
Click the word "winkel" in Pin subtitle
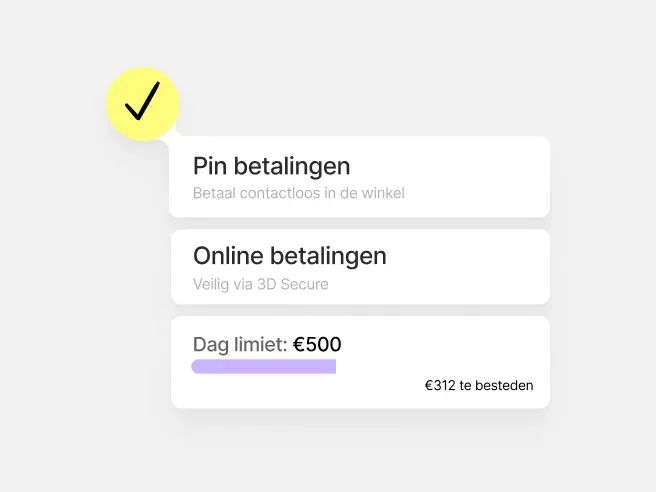383,193
